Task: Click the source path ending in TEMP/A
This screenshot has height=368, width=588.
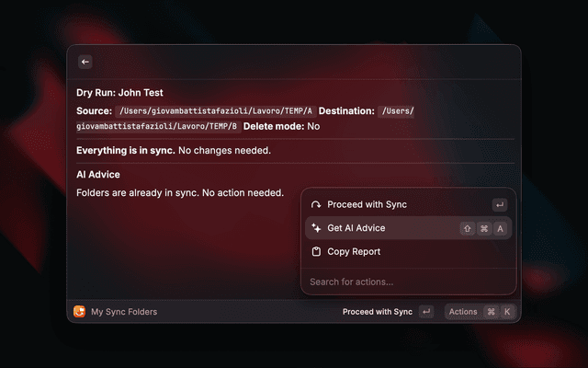Action: click(215, 111)
